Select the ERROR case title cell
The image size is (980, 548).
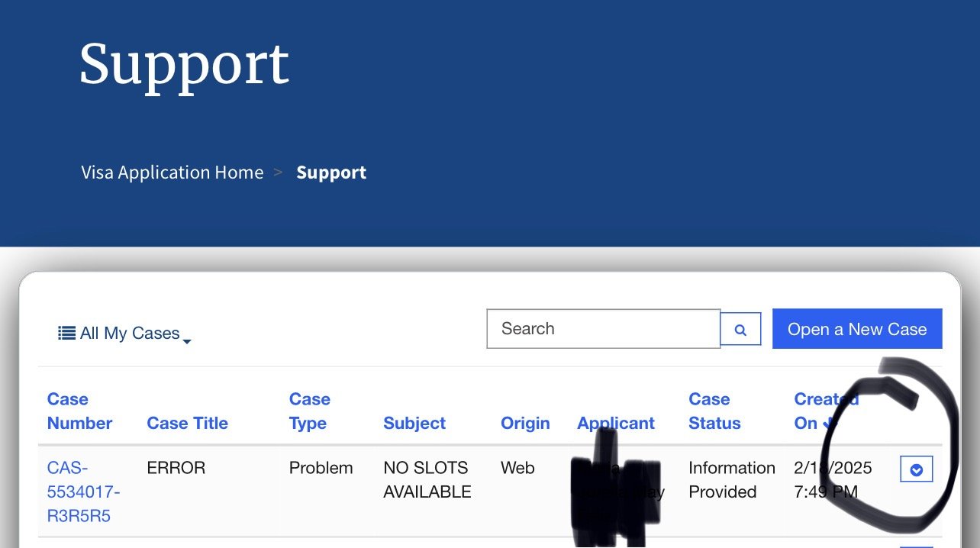pyautogui.click(x=176, y=468)
